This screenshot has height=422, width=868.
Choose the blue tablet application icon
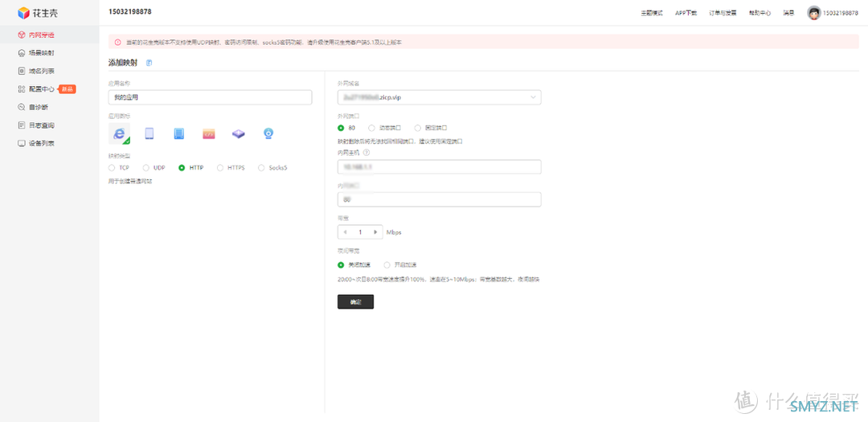tap(149, 134)
